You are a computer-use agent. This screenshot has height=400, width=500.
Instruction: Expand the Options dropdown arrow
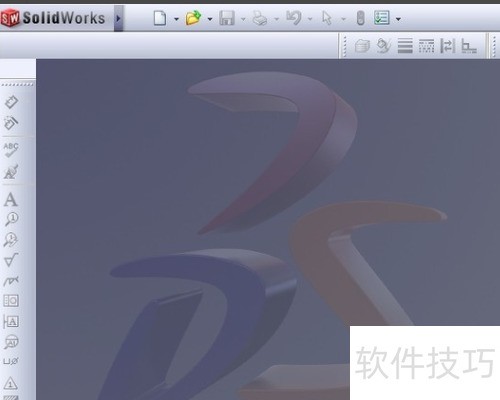point(398,19)
